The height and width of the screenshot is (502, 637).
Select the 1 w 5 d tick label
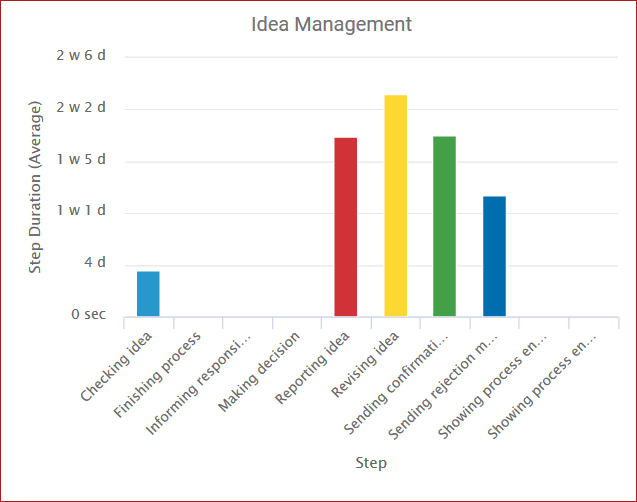pyautogui.click(x=82, y=160)
